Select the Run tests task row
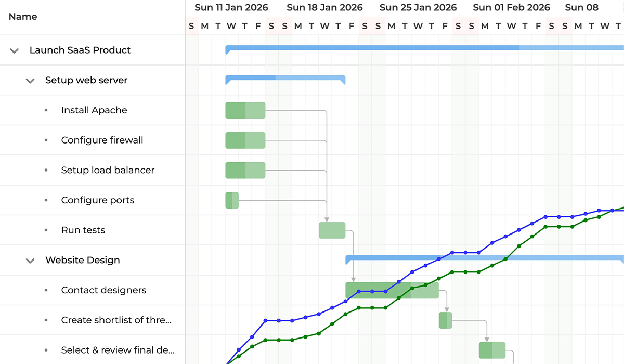The image size is (624, 364). pos(83,230)
